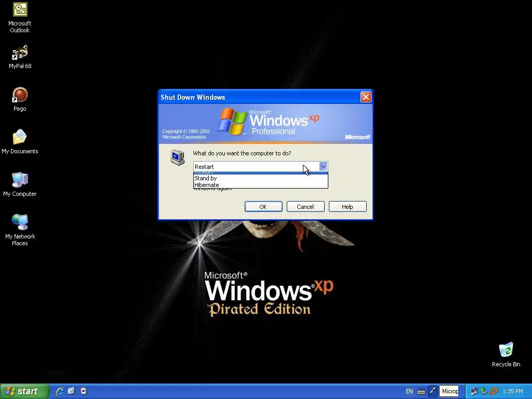Click the system clock showing 1:35 PM
Viewport: 532px width, 399px height.
point(513,391)
